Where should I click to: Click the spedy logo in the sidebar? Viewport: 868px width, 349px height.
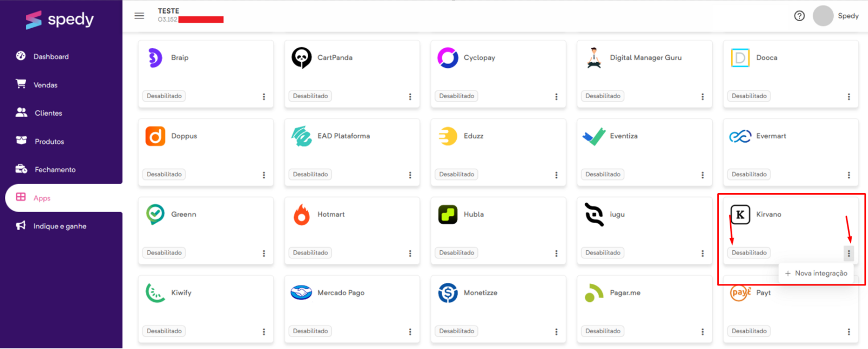(60, 20)
